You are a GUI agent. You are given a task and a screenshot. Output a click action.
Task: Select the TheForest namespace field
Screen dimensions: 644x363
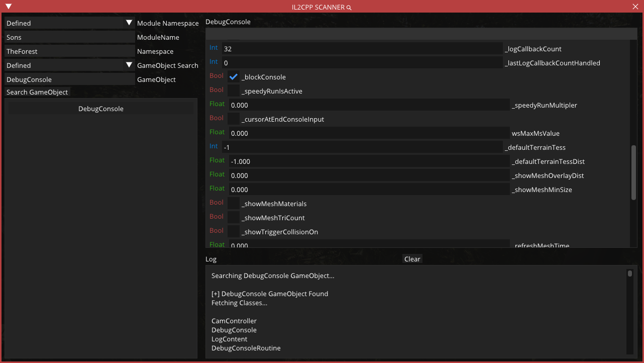tap(69, 51)
